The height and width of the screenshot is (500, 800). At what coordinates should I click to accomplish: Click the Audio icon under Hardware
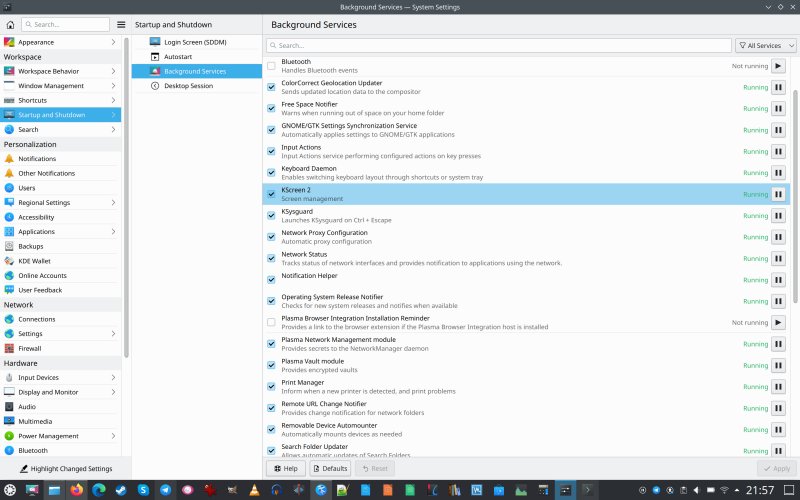[x=9, y=407]
